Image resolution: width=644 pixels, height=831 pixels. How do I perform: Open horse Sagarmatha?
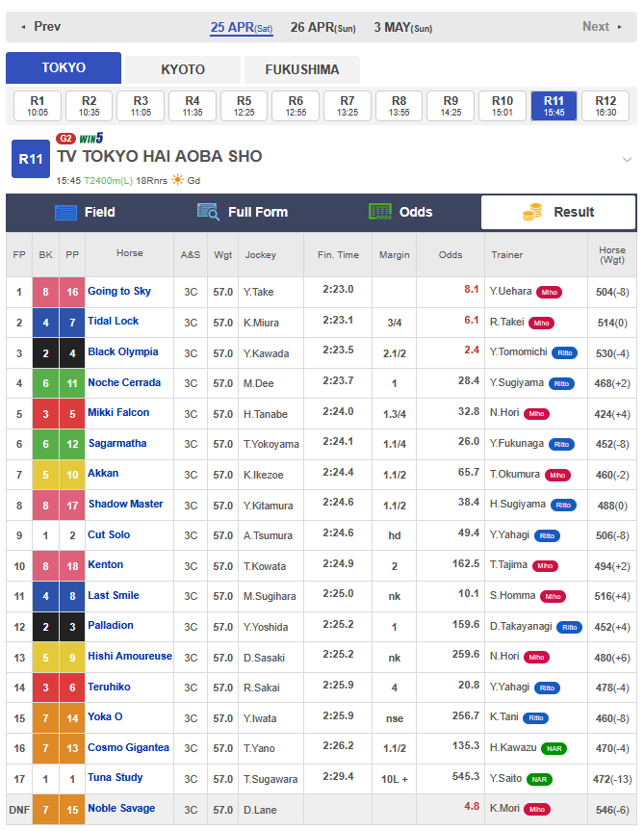coord(117,443)
